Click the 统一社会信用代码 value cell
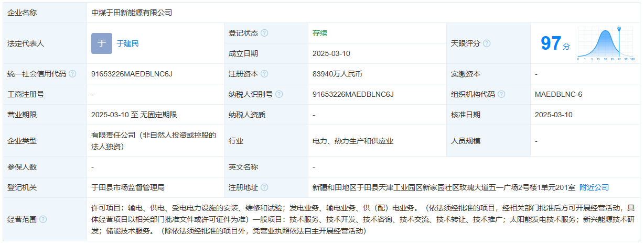 [x=132, y=74]
